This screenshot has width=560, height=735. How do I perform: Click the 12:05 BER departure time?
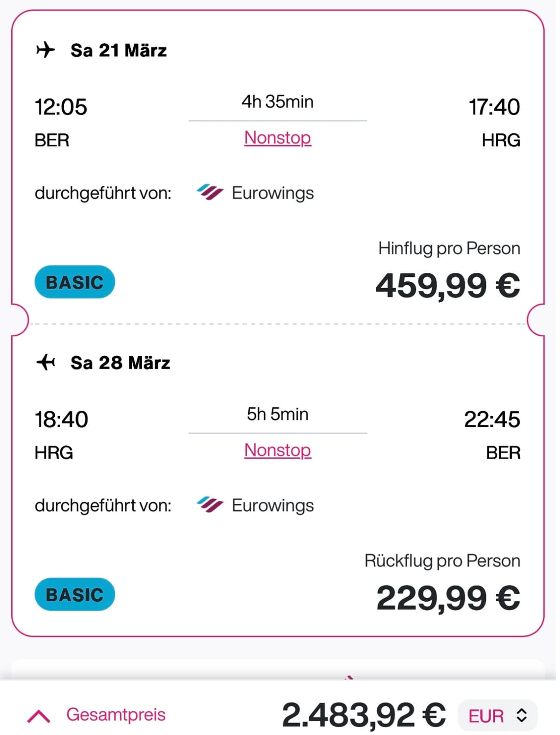[61, 107]
